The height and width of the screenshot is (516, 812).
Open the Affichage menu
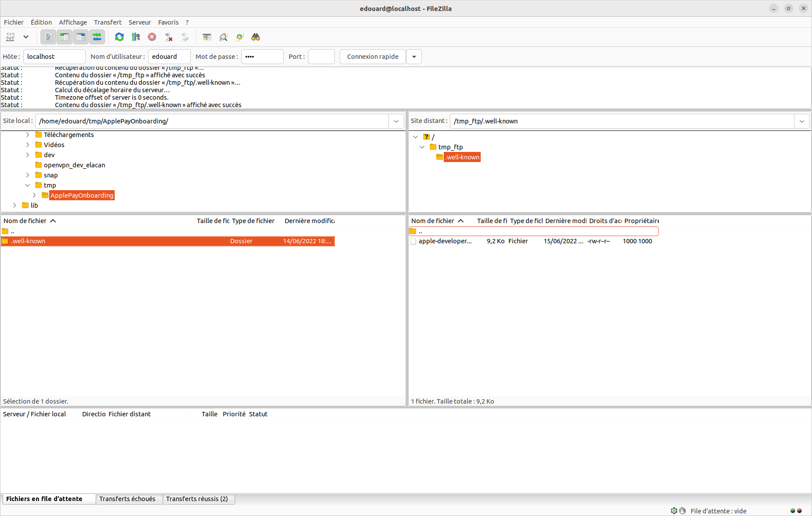click(73, 22)
